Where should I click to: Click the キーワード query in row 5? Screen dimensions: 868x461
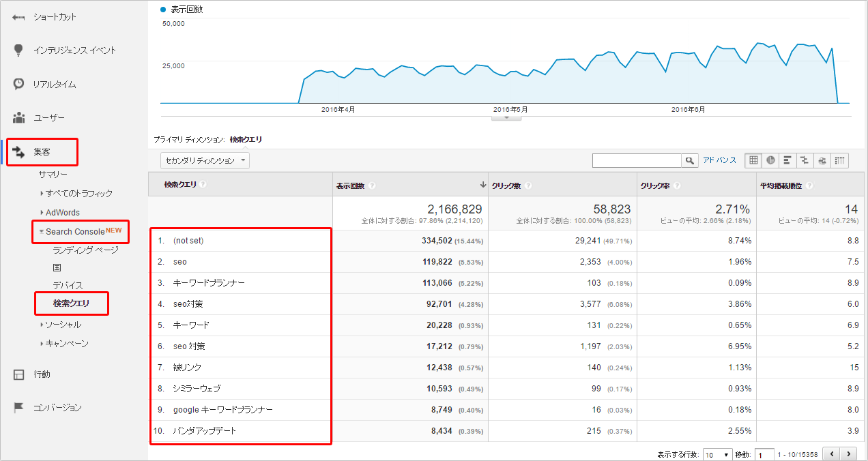191,325
